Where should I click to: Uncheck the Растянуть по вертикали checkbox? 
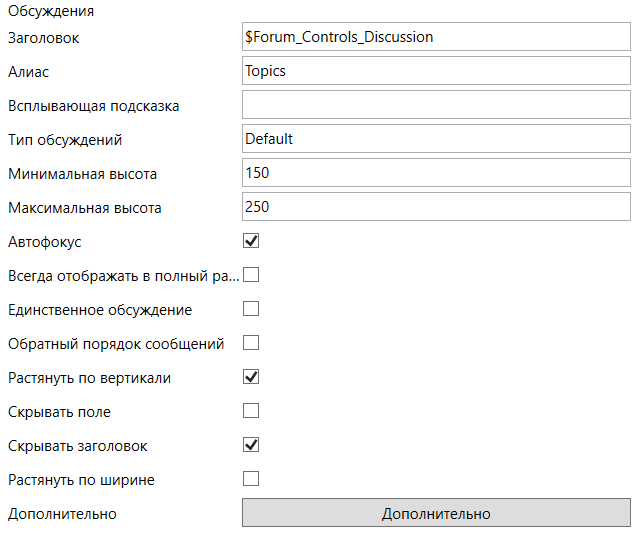coord(251,377)
